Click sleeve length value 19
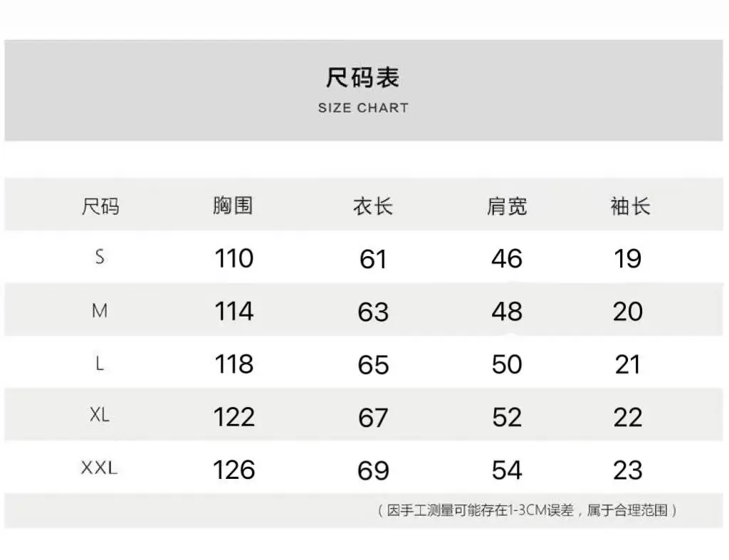The image size is (729, 560). (x=628, y=258)
